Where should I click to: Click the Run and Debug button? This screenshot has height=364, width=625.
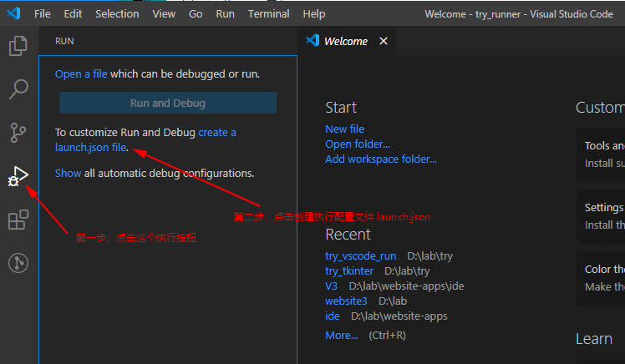(x=168, y=104)
